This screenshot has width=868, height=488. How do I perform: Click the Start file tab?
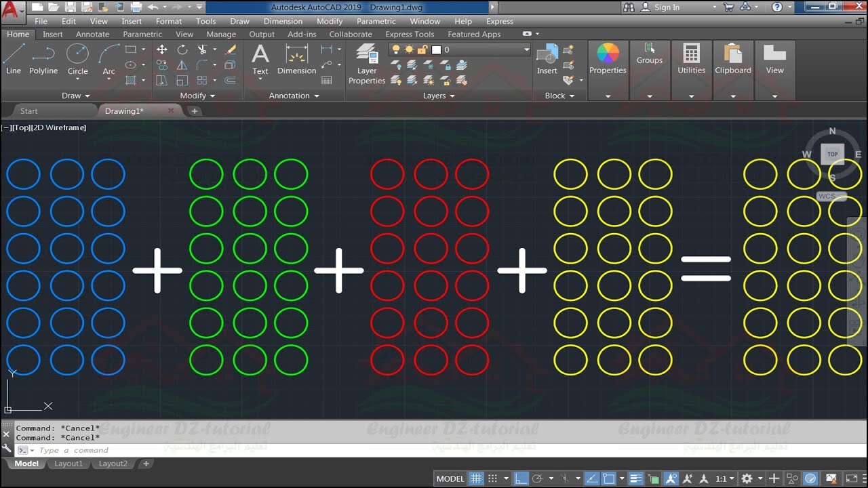pyautogui.click(x=28, y=111)
